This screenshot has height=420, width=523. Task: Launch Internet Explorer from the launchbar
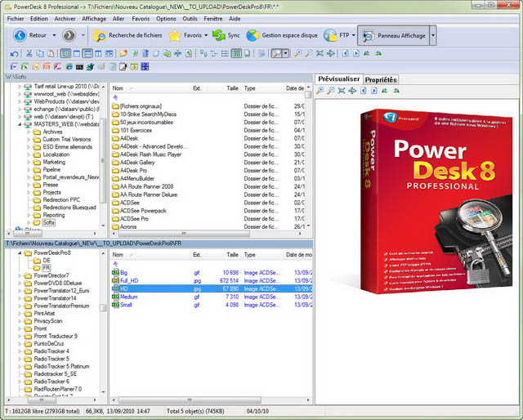click(69, 67)
